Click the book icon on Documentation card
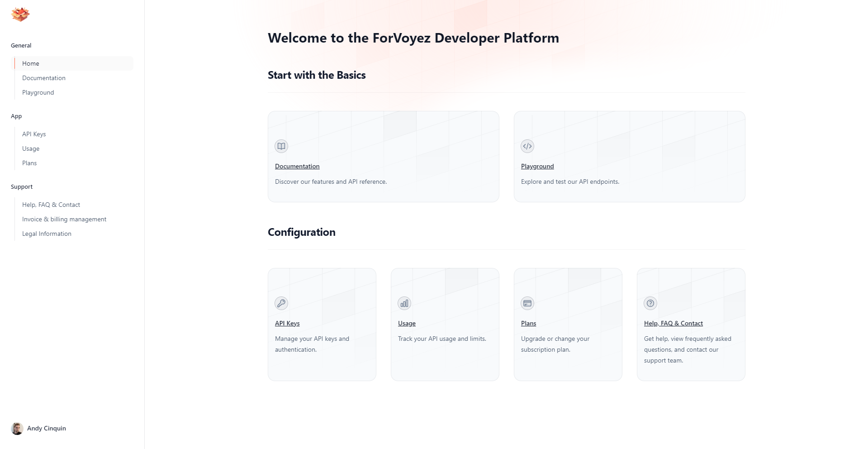Screen dimensions: 868x449 pos(281,146)
